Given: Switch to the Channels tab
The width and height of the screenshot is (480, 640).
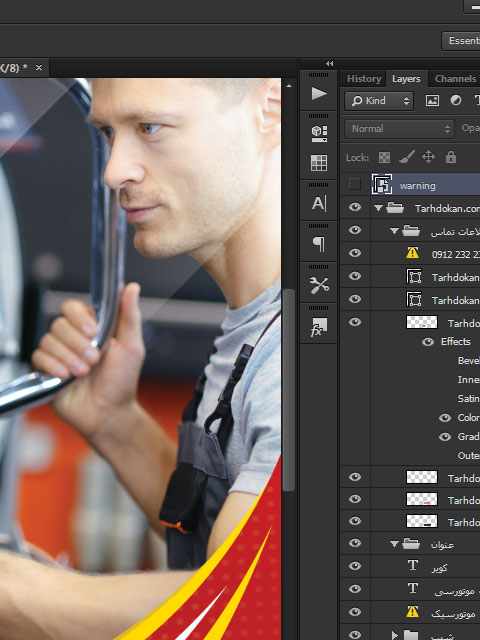Looking at the screenshot, I should coord(455,79).
